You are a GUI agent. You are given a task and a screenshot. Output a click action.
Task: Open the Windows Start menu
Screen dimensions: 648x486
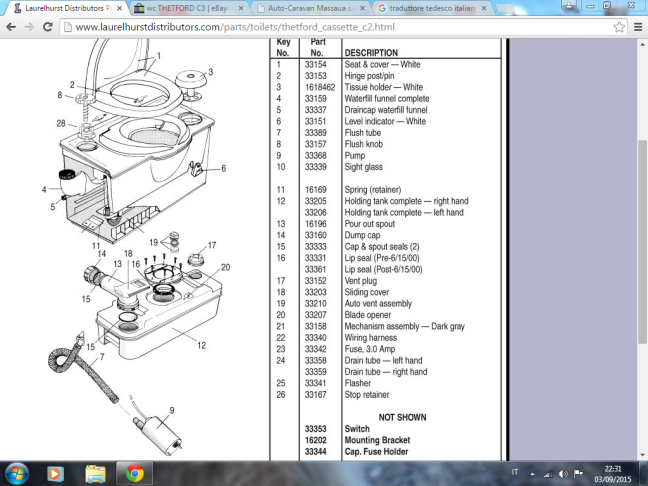pos(19,472)
